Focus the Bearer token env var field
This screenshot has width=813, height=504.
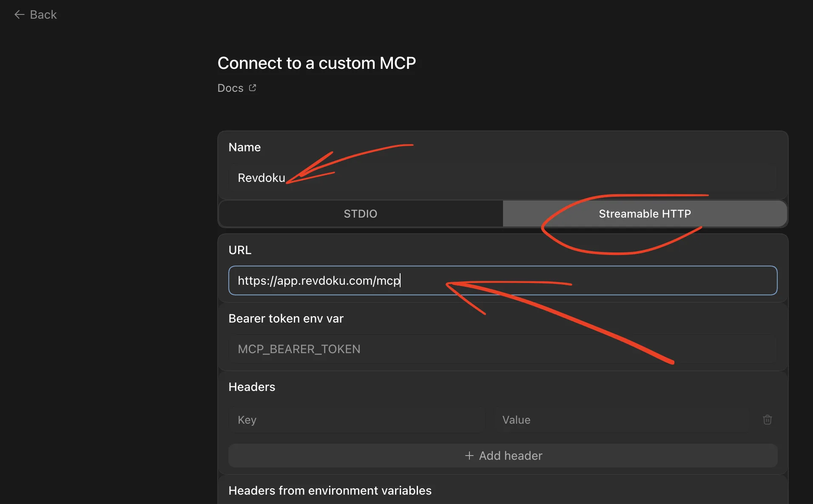tap(503, 349)
